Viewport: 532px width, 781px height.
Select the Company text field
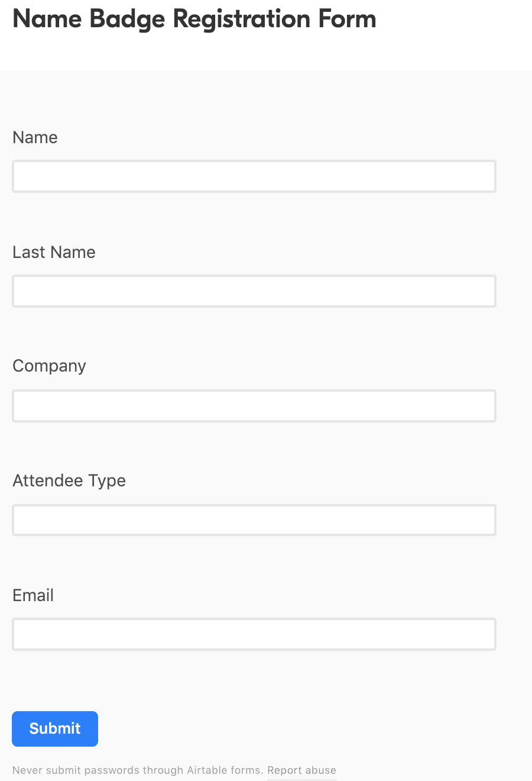pyautogui.click(x=253, y=406)
